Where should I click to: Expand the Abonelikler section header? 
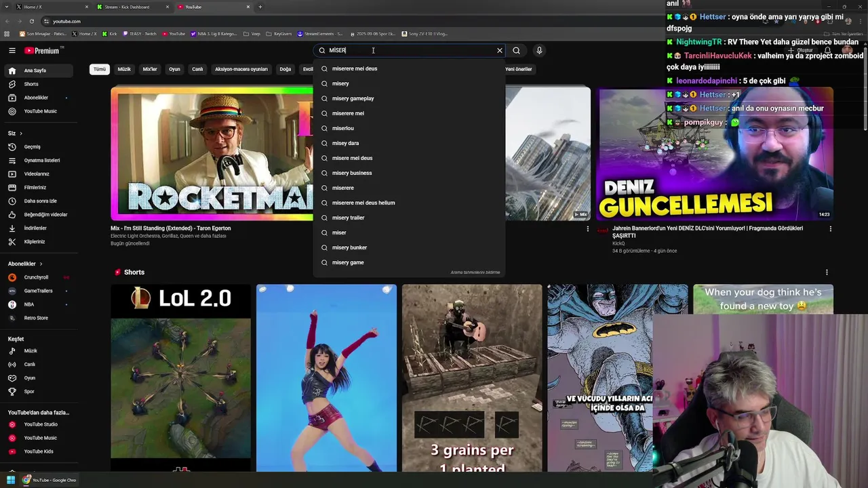click(25, 264)
